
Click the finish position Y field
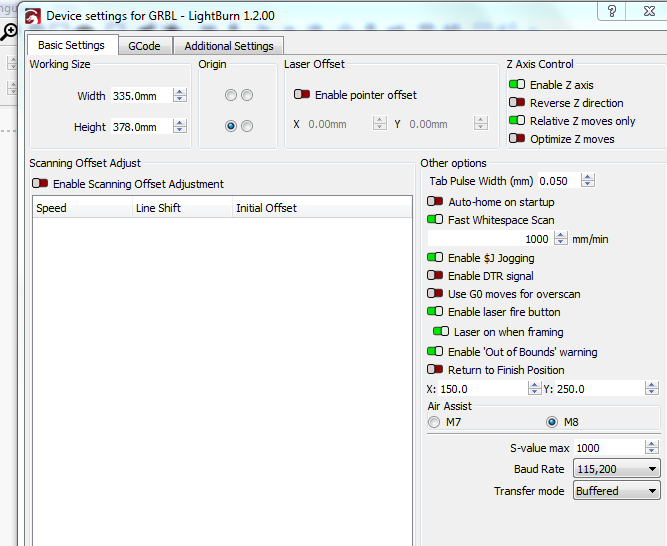(600, 389)
